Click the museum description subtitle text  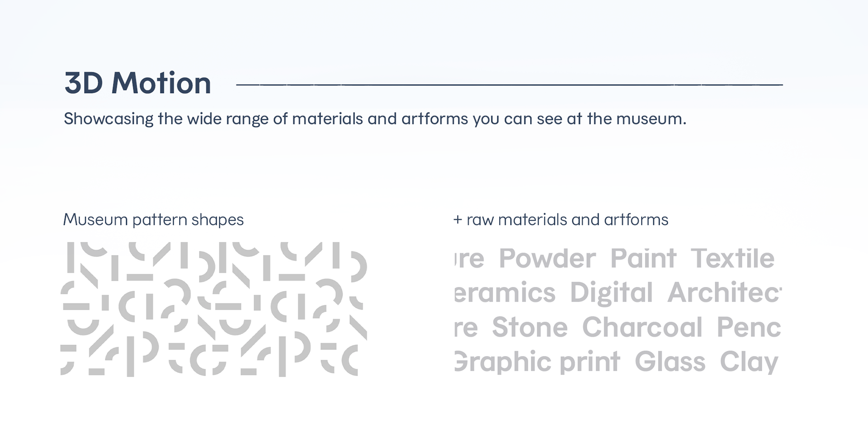coord(375,119)
